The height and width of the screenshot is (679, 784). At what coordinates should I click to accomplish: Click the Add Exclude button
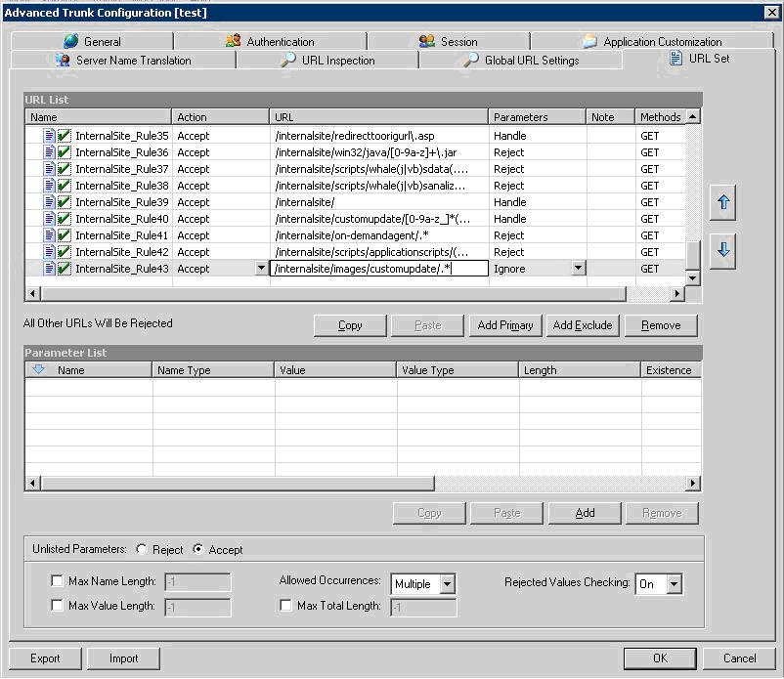click(x=583, y=324)
